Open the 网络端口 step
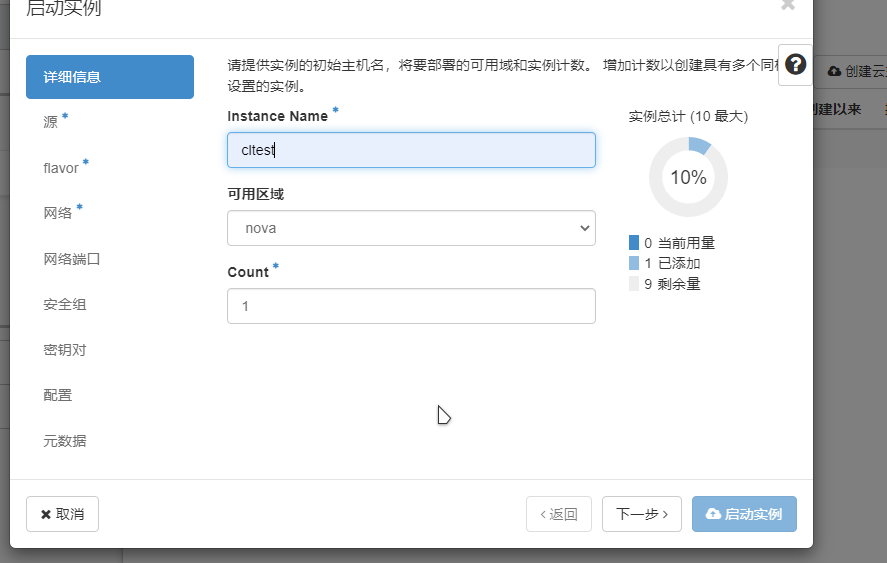The height and width of the screenshot is (563, 887). coord(71,259)
